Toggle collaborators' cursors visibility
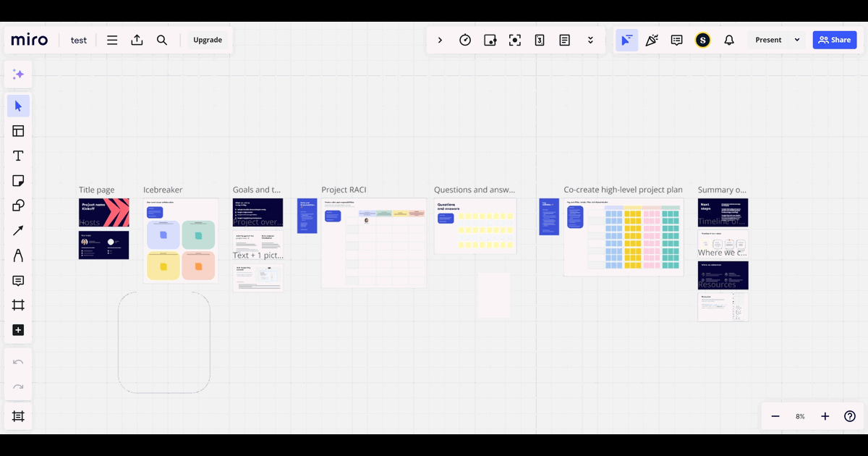Viewport: 868px width, 456px height. (626, 40)
